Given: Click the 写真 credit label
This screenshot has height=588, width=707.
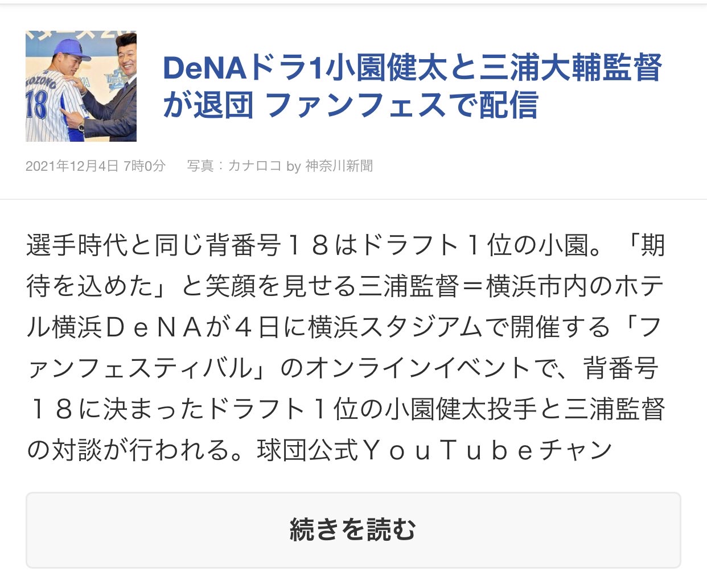Looking at the screenshot, I should tap(200, 166).
